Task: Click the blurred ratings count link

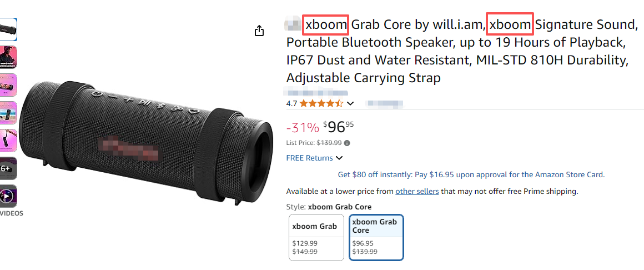Action: (385, 103)
